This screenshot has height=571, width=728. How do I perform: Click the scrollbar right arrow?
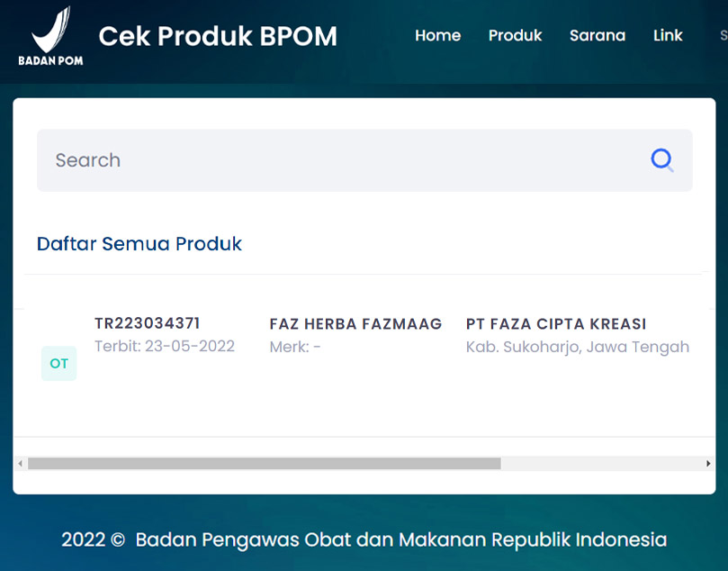click(708, 463)
